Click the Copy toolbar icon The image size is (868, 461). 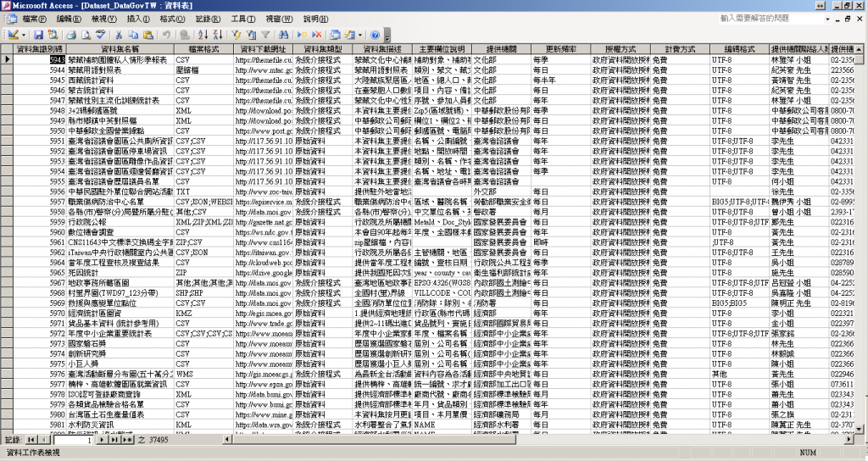coord(133,35)
